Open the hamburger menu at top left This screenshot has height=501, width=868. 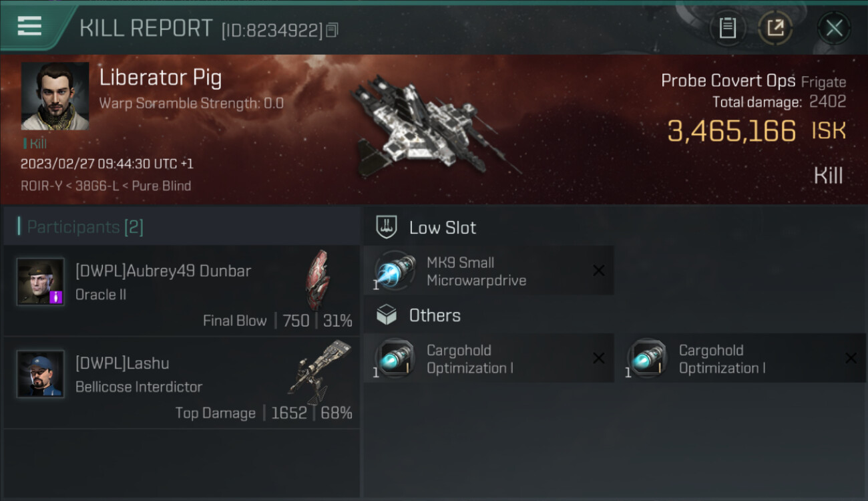tap(29, 26)
